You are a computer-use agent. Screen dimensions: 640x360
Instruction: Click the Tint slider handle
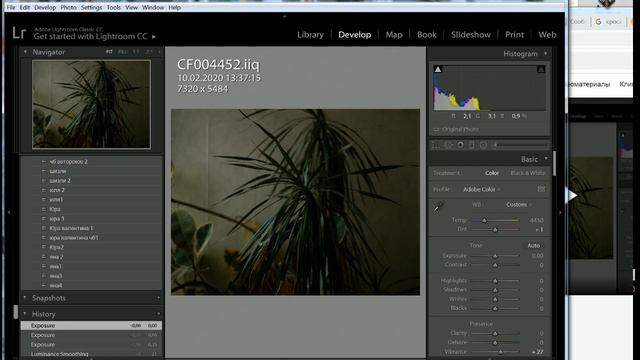pos(495,230)
